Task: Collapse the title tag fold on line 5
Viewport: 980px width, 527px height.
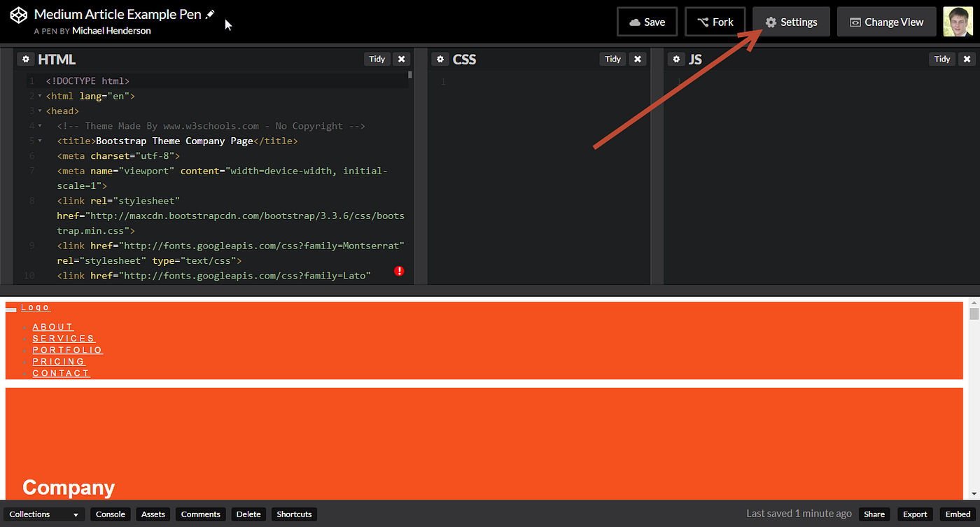Action: pyautogui.click(x=41, y=141)
